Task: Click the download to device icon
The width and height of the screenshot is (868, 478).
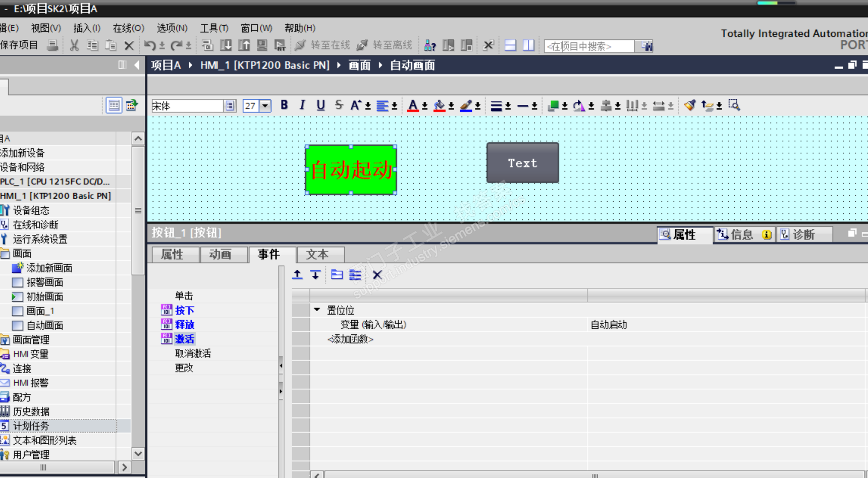Action: pos(226,45)
